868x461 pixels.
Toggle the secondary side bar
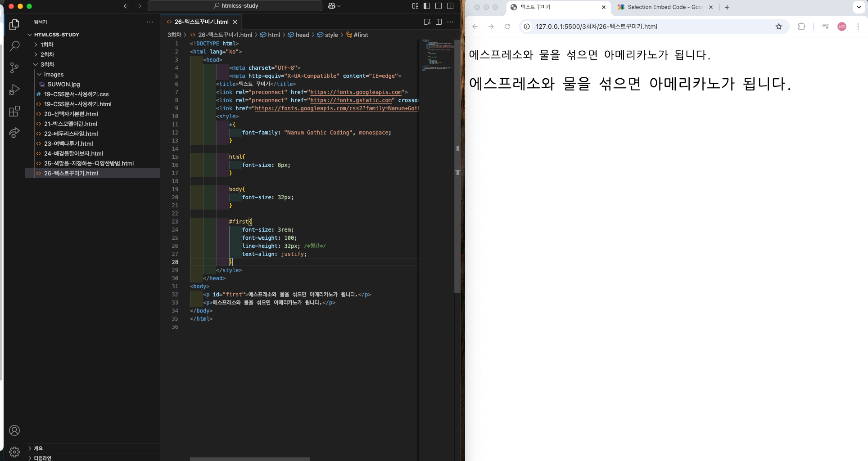coord(450,6)
